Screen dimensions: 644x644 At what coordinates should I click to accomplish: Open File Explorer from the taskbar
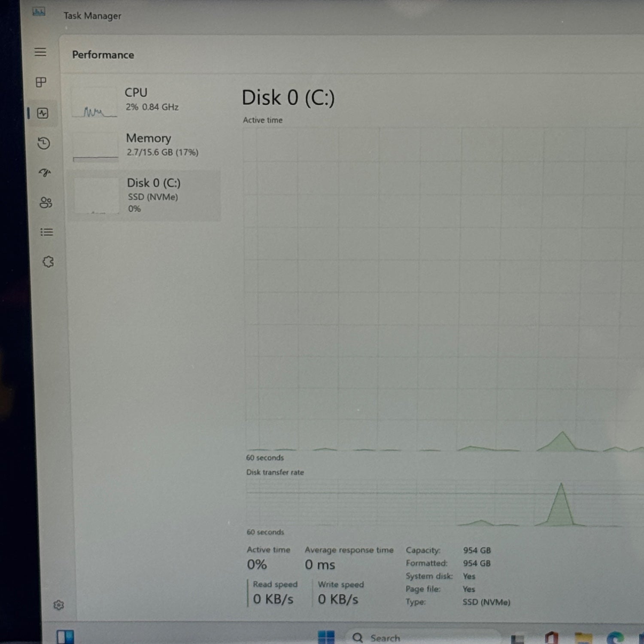point(583,638)
